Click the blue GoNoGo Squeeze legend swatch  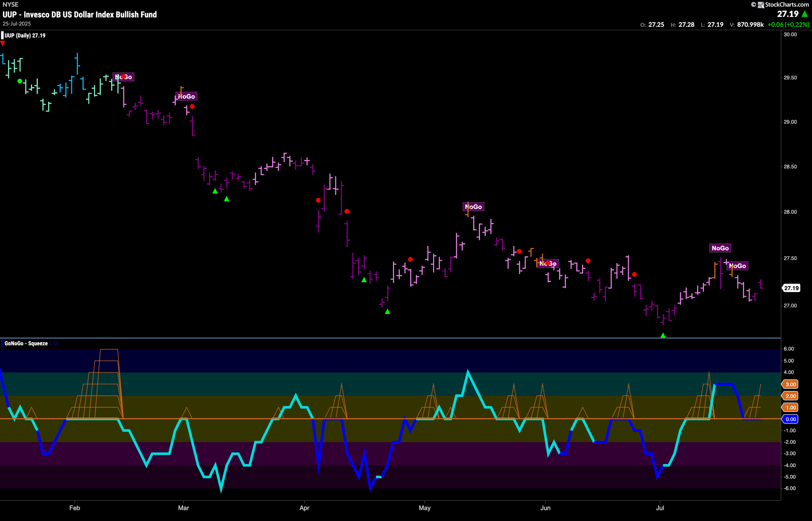pos(2,344)
